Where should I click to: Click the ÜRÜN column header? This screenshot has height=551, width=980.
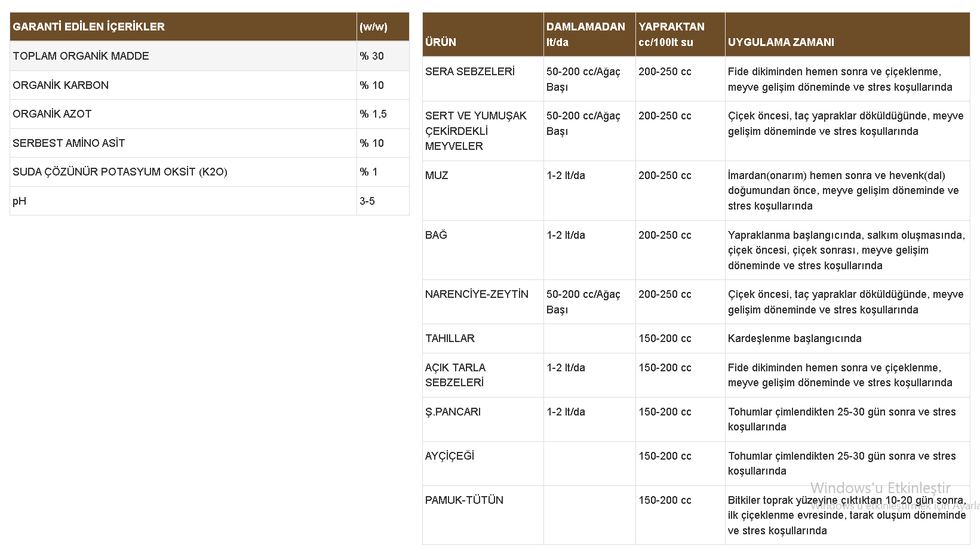[441, 42]
